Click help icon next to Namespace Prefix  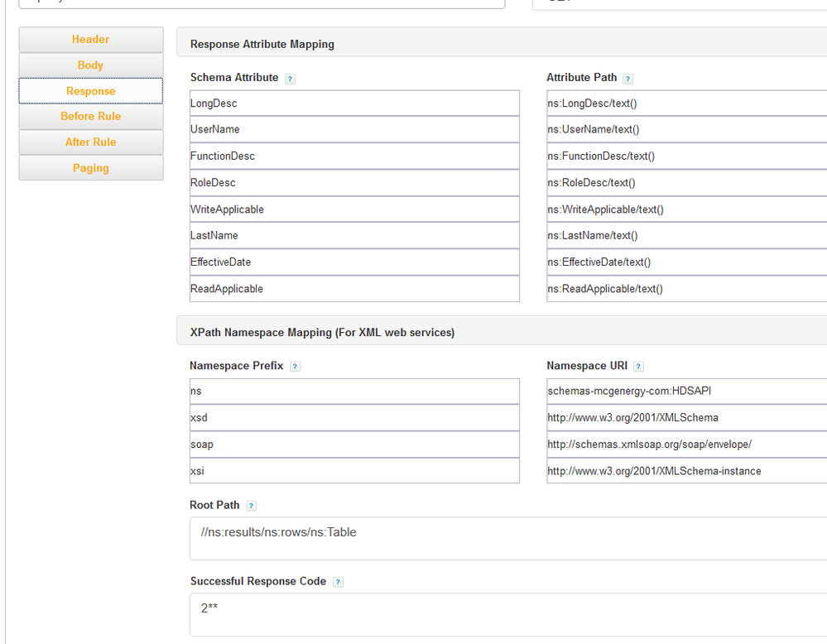tap(295, 367)
